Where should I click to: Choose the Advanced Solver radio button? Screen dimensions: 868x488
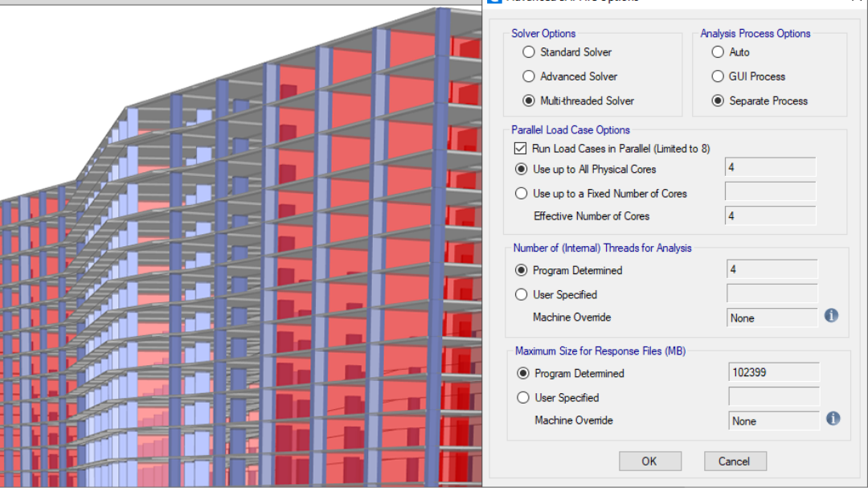[x=529, y=76]
